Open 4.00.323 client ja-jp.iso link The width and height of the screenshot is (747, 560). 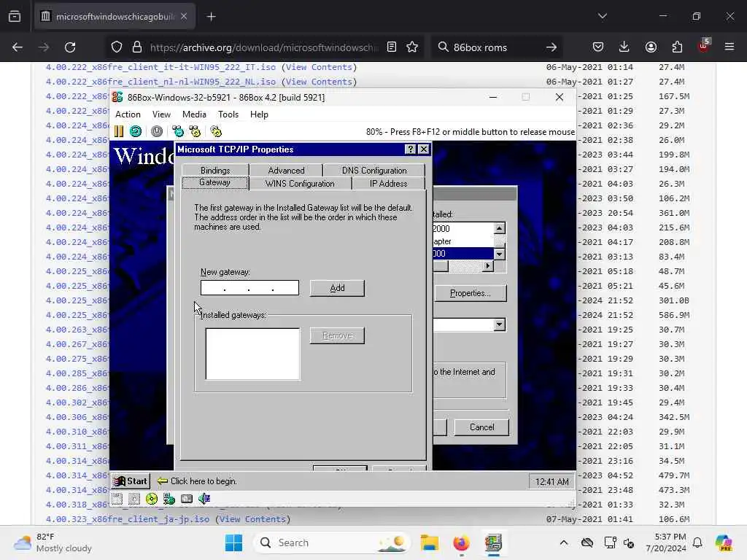point(127,519)
